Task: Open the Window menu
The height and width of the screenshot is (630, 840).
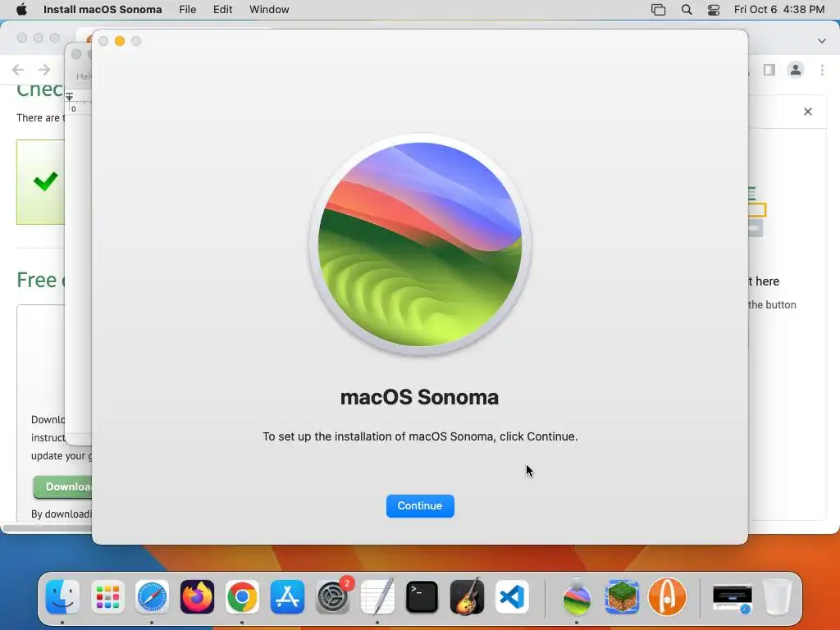Action: pyautogui.click(x=269, y=10)
